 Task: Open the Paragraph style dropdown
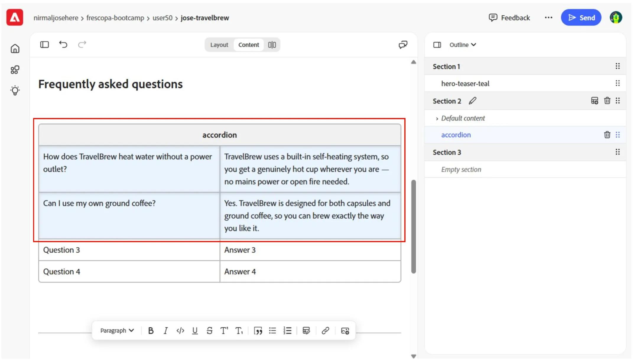coord(117,331)
